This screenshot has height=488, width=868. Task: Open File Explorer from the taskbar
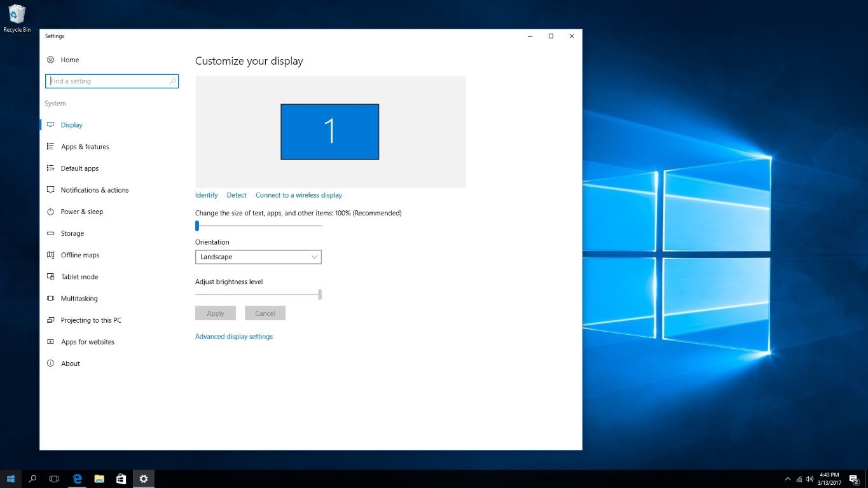pos(99,479)
